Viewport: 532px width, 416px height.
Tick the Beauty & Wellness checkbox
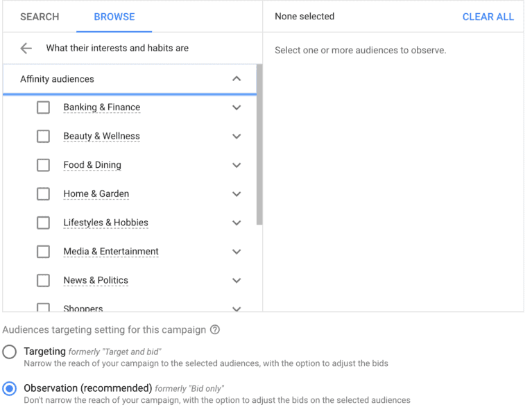tap(43, 137)
